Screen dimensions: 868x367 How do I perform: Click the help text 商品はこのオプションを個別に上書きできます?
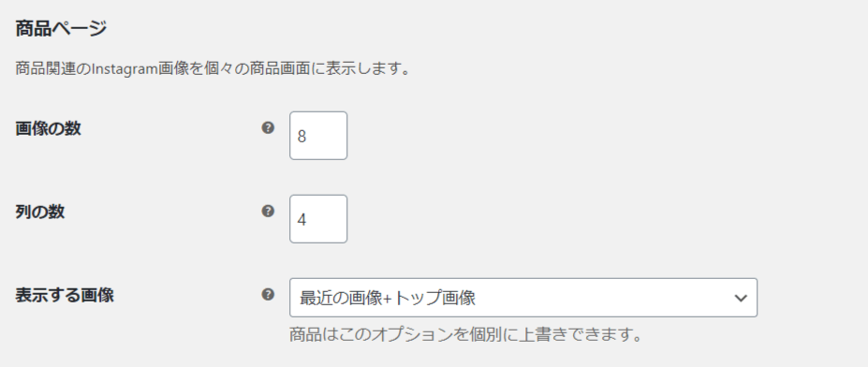pyautogui.click(x=465, y=335)
